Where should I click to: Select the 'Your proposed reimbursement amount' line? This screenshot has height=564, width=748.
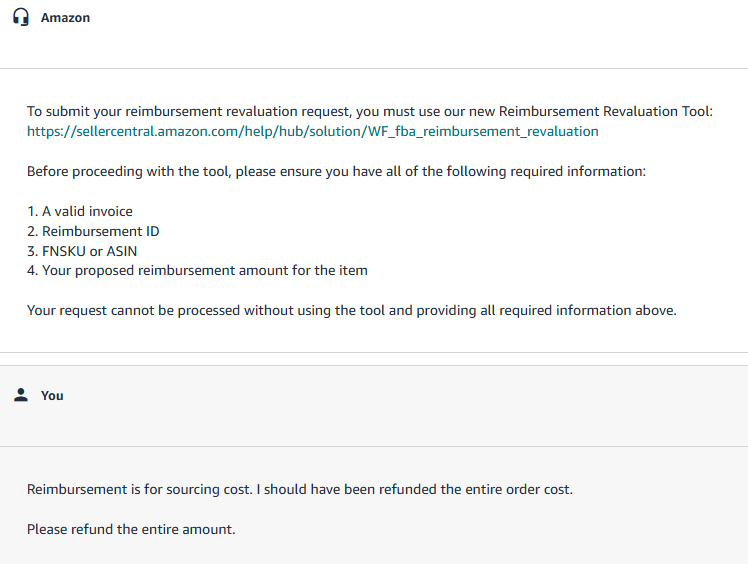(x=197, y=271)
